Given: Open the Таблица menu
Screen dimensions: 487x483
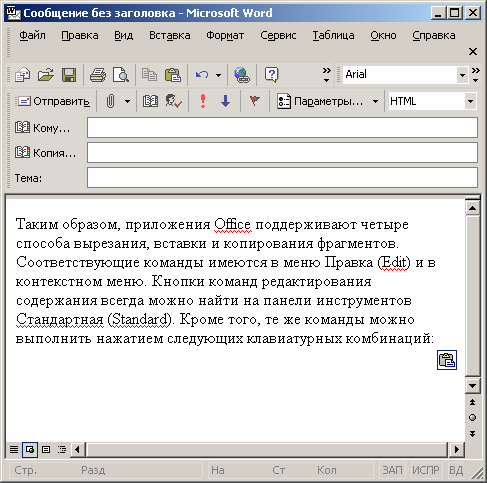Looking at the screenshot, I should (x=333, y=35).
